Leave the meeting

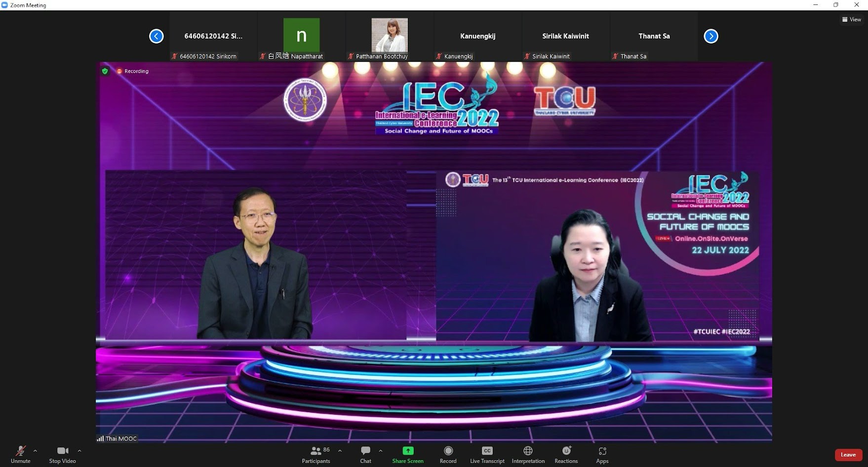[848, 455]
